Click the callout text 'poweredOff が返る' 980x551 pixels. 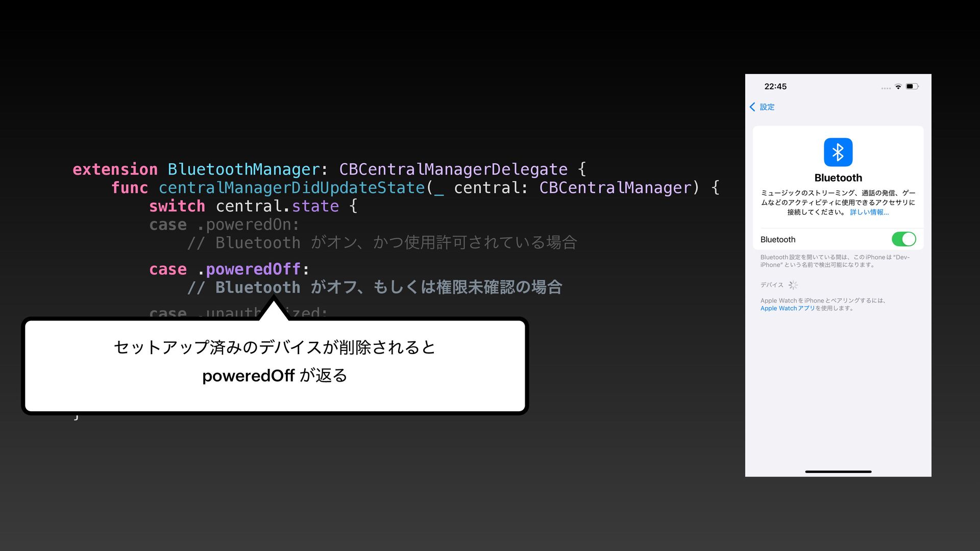(275, 375)
